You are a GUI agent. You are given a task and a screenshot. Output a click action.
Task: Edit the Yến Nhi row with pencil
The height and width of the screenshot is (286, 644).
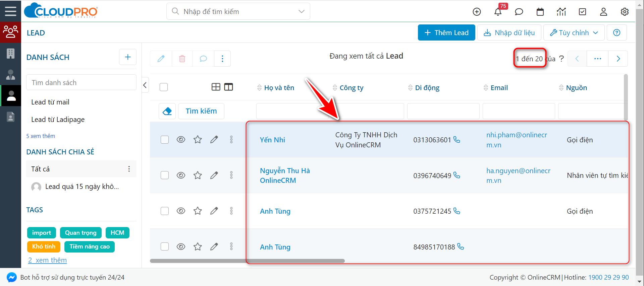click(x=214, y=139)
